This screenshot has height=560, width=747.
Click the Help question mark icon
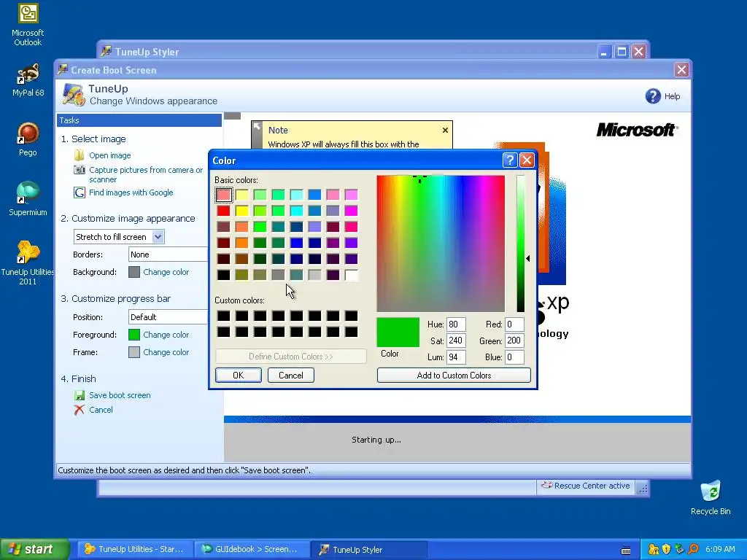[x=653, y=96]
